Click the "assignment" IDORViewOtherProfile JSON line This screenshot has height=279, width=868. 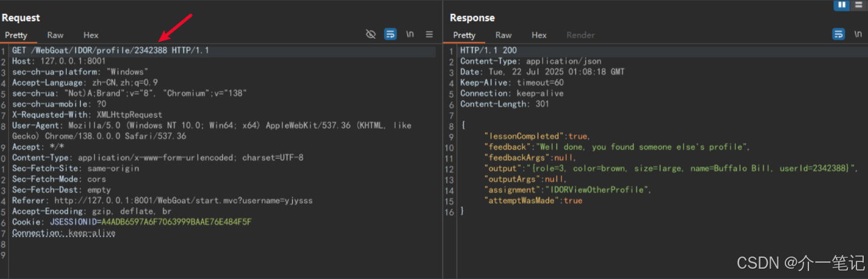567,190
